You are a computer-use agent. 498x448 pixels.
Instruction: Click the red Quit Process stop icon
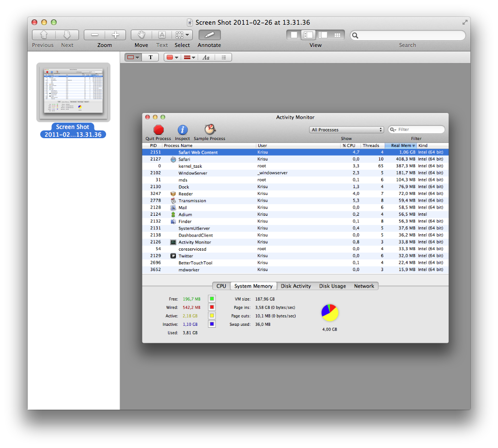pyautogui.click(x=158, y=130)
